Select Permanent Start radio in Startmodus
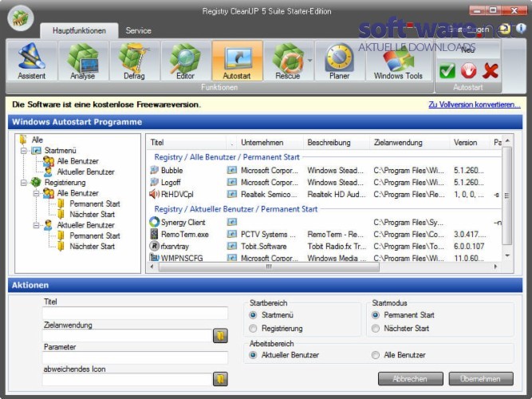This screenshot has height=399, width=532. 375,315
